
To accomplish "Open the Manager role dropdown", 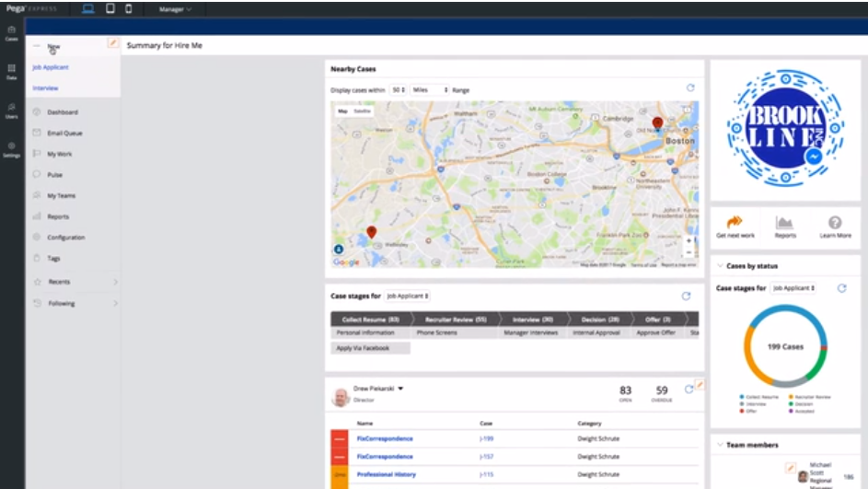I will click(x=175, y=9).
